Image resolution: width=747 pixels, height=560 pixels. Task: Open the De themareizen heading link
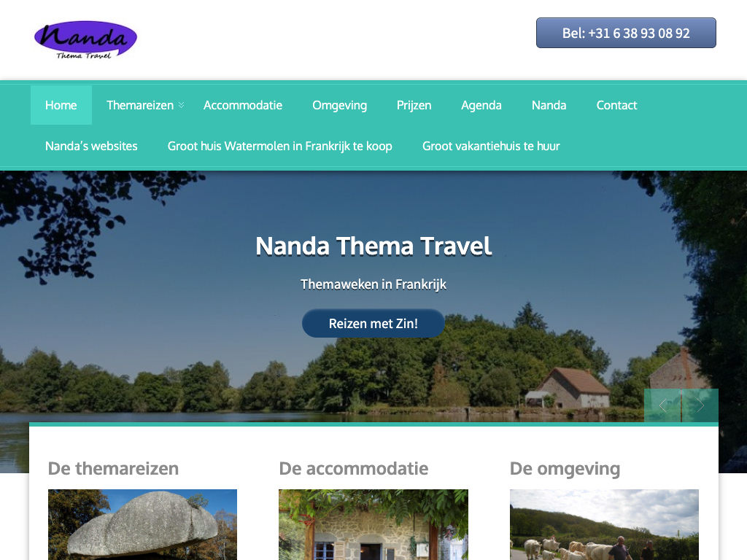(x=113, y=469)
